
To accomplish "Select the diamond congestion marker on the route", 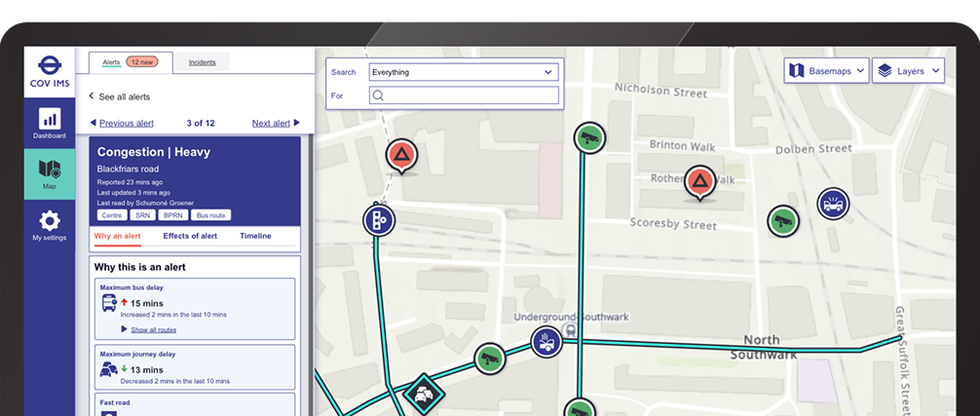I will coord(424,394).
